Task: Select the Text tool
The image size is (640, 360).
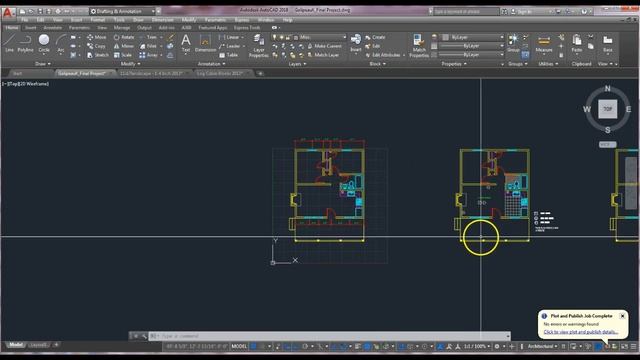Action: click(186, 43)
